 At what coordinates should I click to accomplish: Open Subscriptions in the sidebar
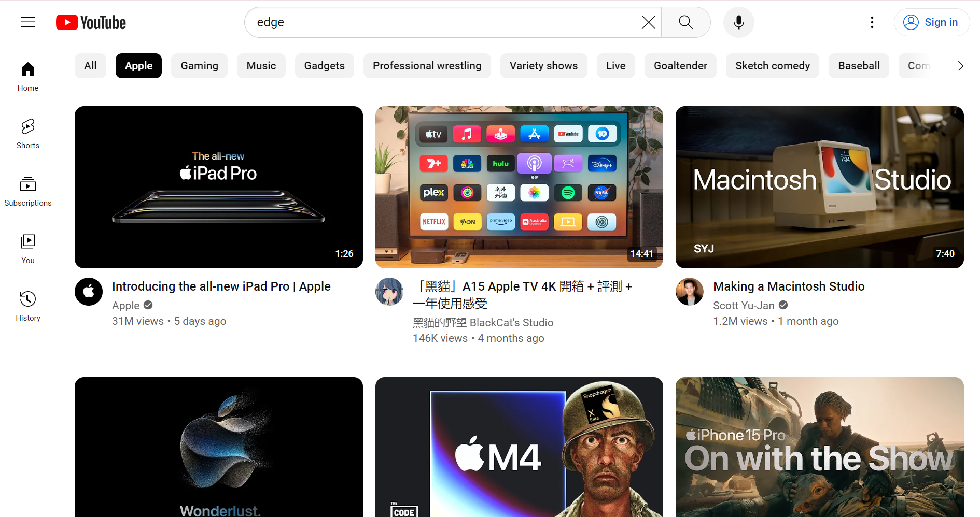tap(28, 192)
